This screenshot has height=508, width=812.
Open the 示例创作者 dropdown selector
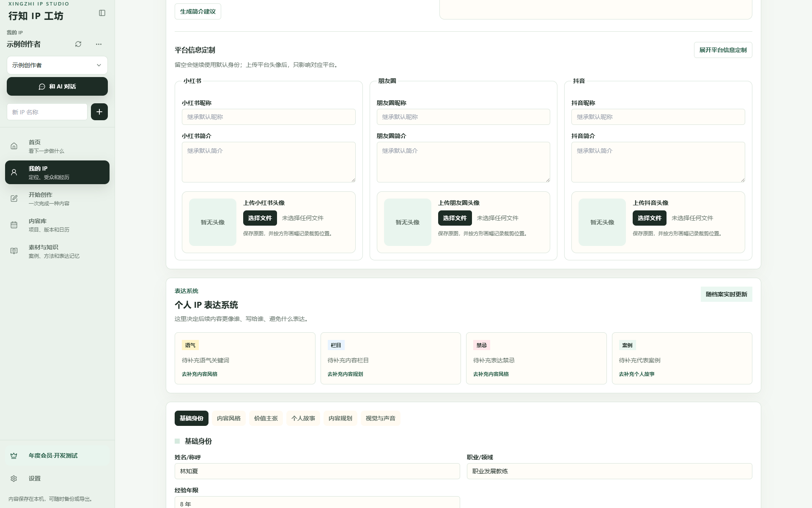point(57,65)
